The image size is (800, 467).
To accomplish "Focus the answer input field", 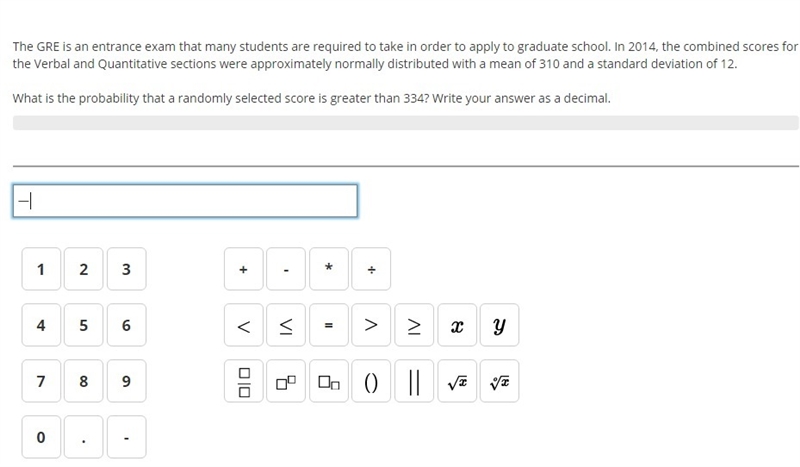I will (185, 201).
